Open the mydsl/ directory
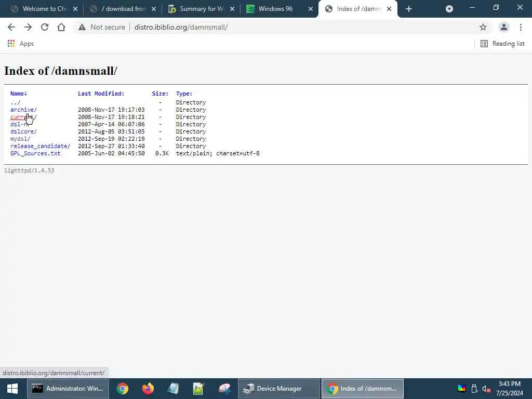The image size is (532, 399). click(x=20, y=139)
